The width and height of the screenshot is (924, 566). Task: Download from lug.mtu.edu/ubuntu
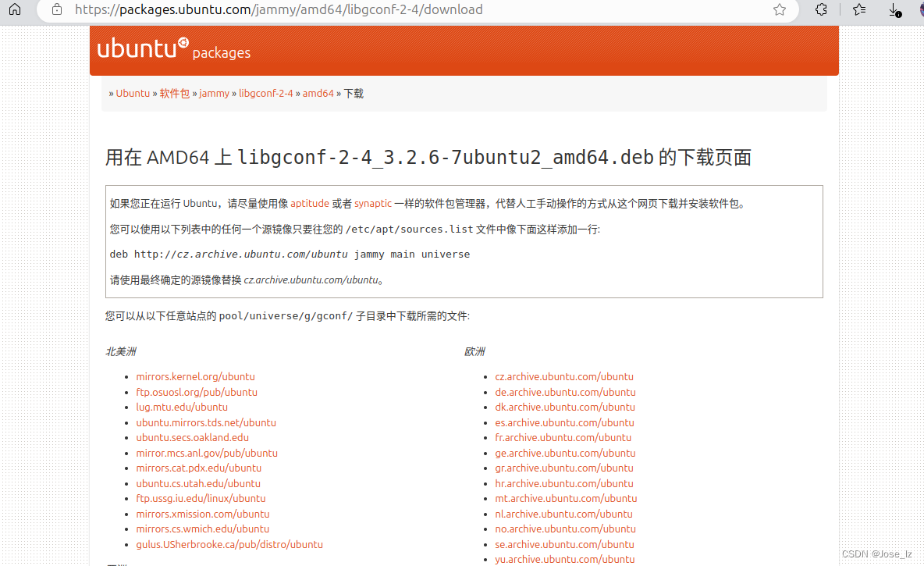(x=182, y=407)
